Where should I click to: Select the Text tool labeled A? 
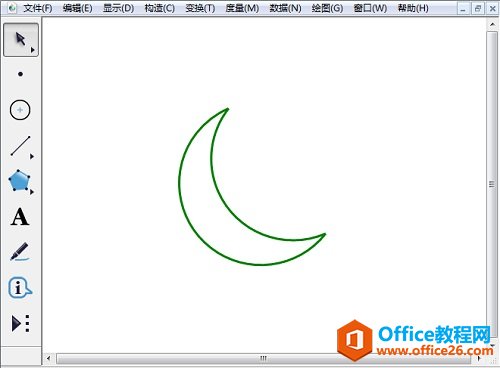[x=20, y=217]
